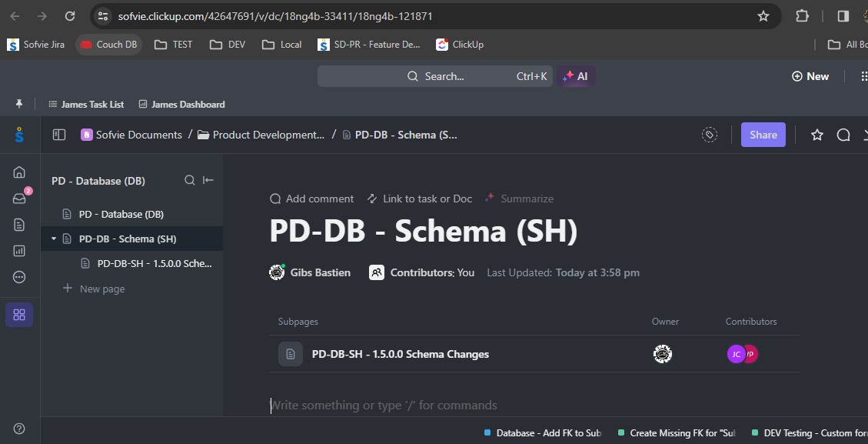Favorite this doc with the star icon
This screenshot has width=868, height=444.
(x=817, y=135)
